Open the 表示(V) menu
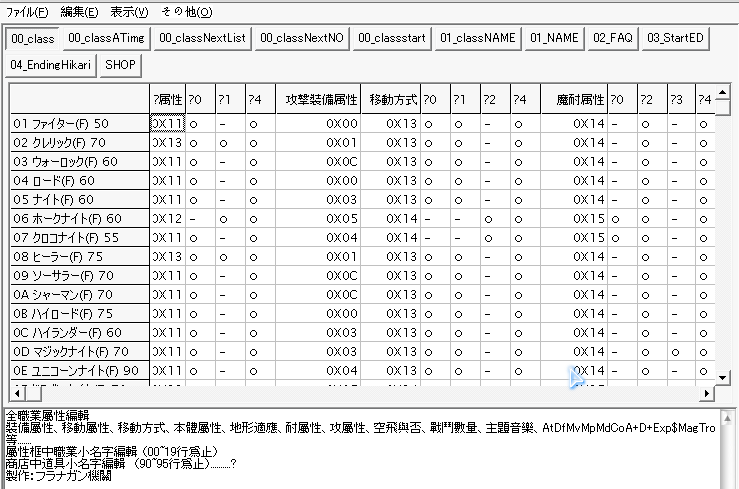739x489 pixels. click(x=129, y=12)
